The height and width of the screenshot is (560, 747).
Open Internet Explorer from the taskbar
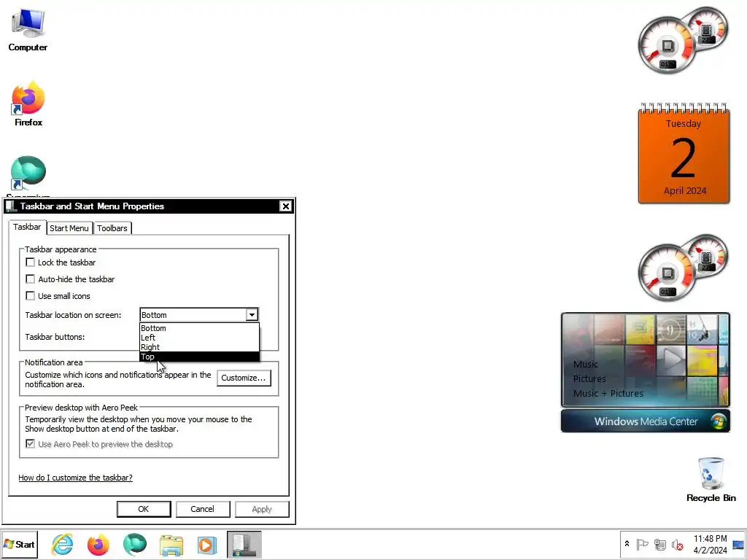[62, 544]
